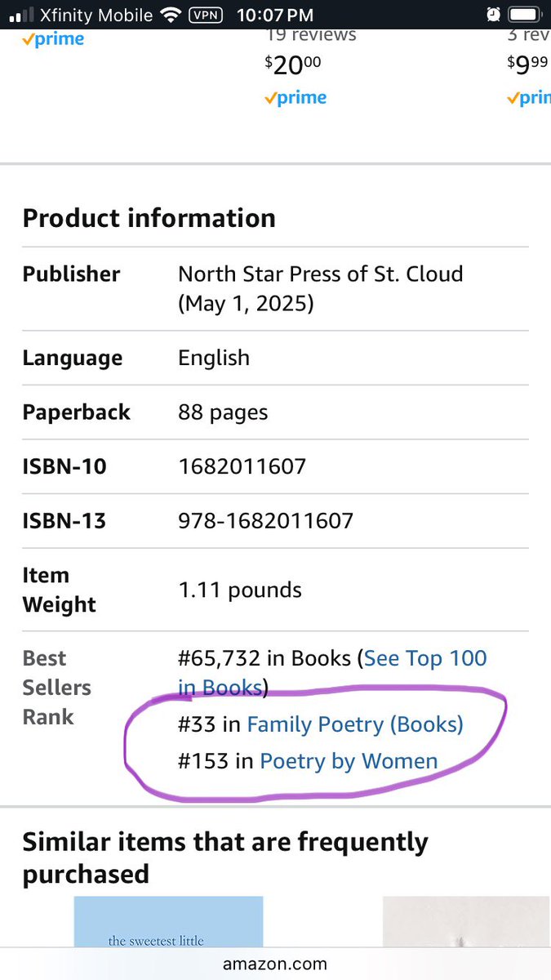The image size is (551, 980).
Task: Open the partially visible 3 reviews link
Action: pos(528,35)
